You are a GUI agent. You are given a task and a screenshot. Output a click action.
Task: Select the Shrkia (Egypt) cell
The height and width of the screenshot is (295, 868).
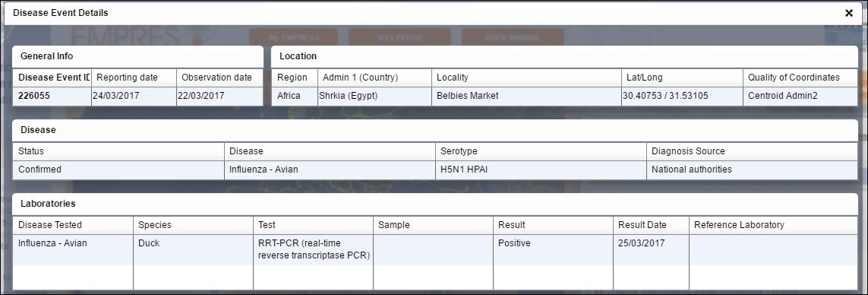click(375, 96)
